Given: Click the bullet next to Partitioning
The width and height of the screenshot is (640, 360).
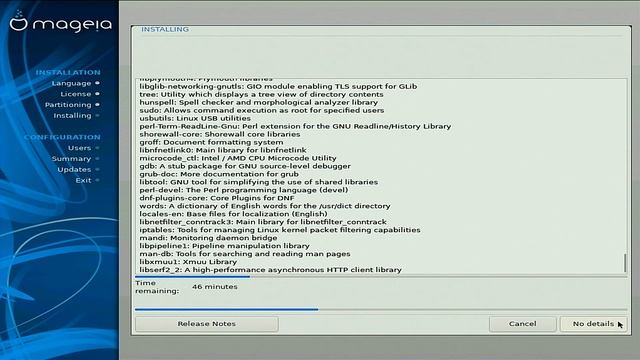Looking at the screenshot, I should [x=97, y=104].
